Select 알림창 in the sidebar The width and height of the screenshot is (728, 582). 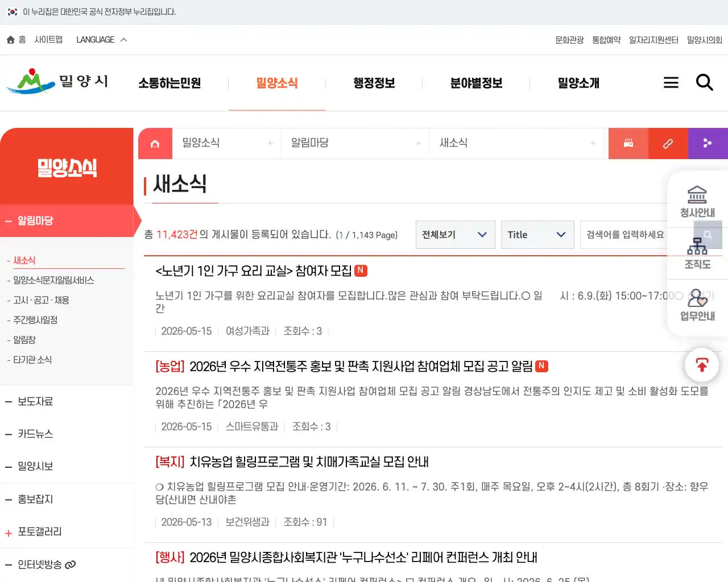tap(24, 340)
